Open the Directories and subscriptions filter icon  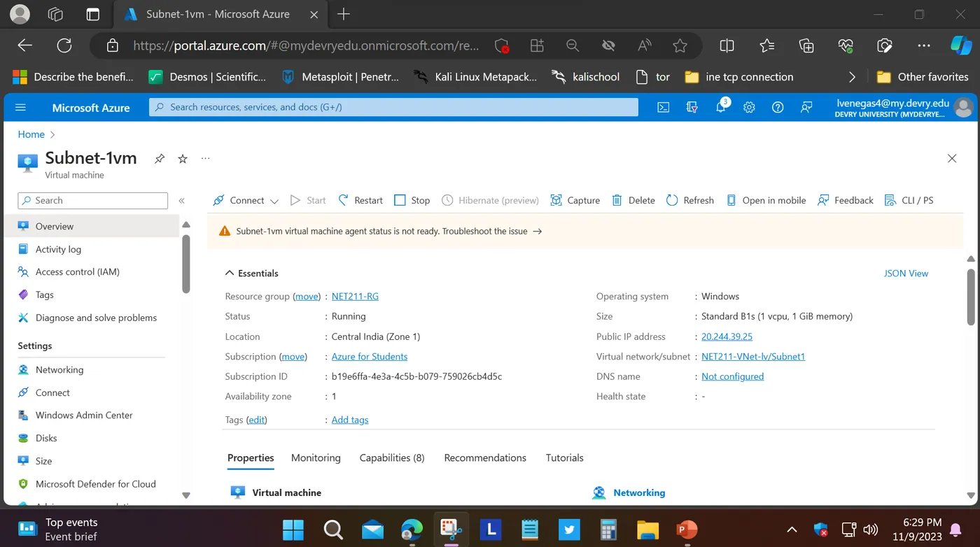coord(692,107)
